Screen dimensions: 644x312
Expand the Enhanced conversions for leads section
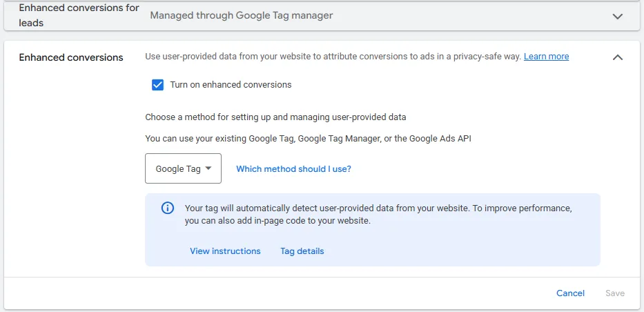click(x=617, y=17)
